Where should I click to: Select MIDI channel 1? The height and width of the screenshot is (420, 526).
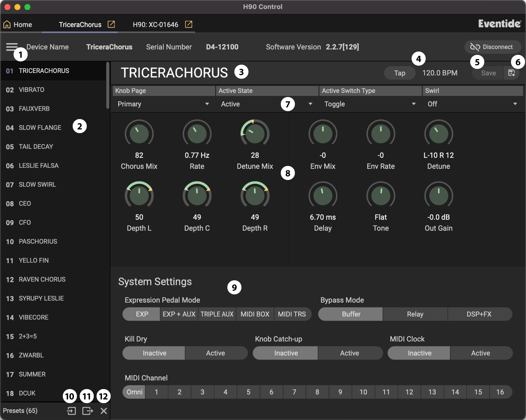pos(156,392)
